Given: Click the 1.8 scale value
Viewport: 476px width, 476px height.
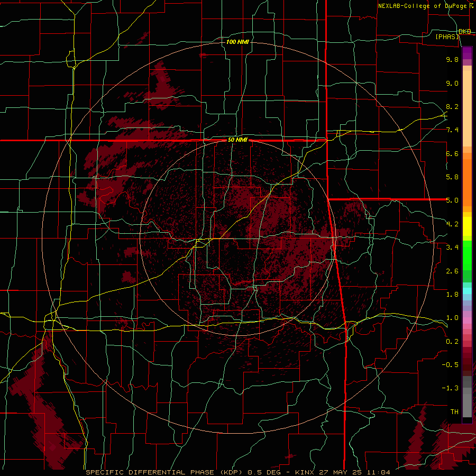Looking at the screenshot, I should (452, 295).
